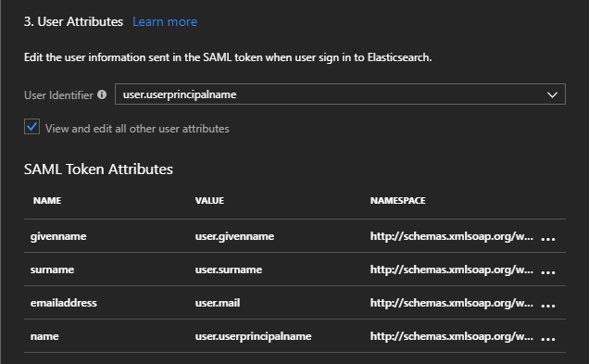Image resolution: width=589 pixels, height=364 pixels.
Task: Select the emailaddress attribute name
Action: coord(64,303)
